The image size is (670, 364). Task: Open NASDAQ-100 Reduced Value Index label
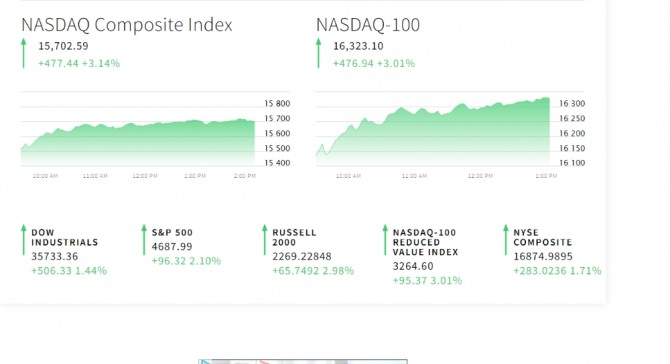(425, 242)
